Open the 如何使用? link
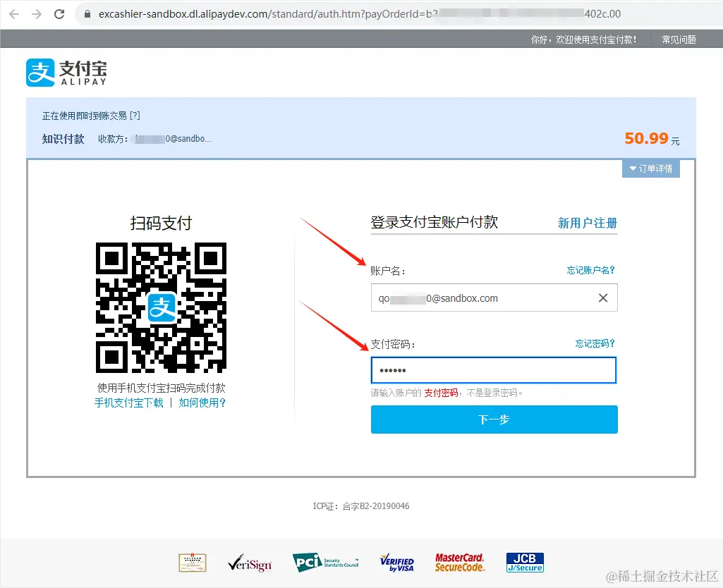This screenshot has width=723, height=588. tap(202, 403)
